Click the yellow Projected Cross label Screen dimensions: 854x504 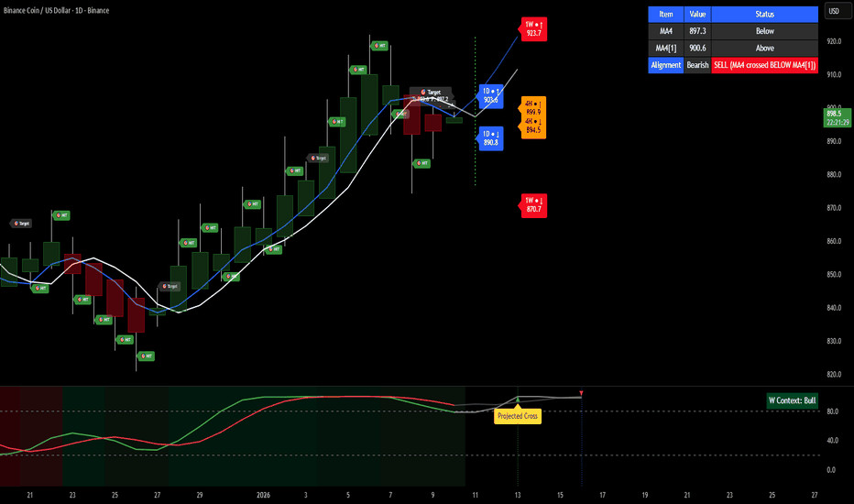click(518, 416)
